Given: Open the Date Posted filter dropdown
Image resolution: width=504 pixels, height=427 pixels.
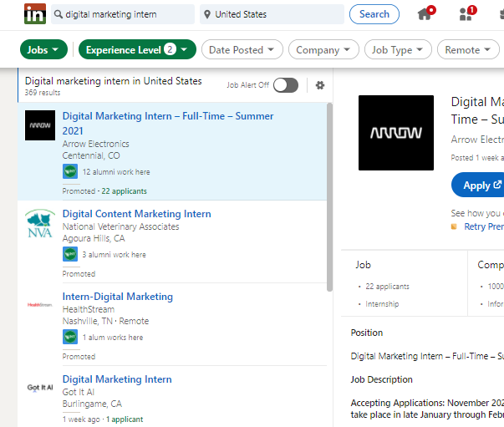Looking at the screenshot, I should 242,49.
